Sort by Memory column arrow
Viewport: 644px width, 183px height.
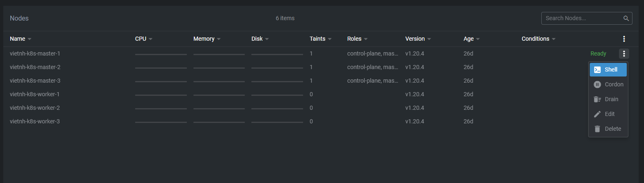pyautogui.click(x=219, y=39)
